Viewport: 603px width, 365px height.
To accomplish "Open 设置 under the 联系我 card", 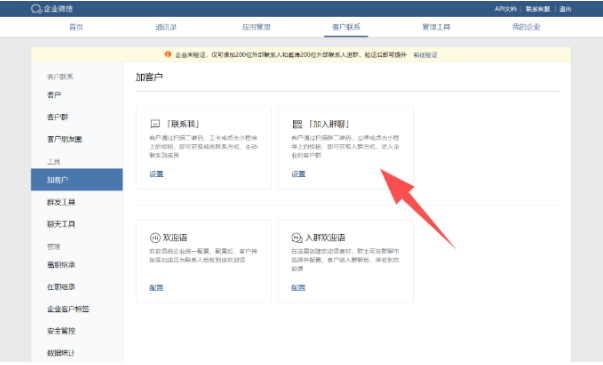I will click(x=156, y=174).
